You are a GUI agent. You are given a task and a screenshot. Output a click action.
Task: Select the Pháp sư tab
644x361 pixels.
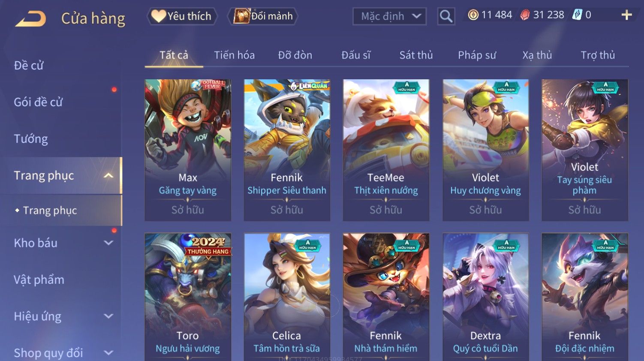coord(477,55)
